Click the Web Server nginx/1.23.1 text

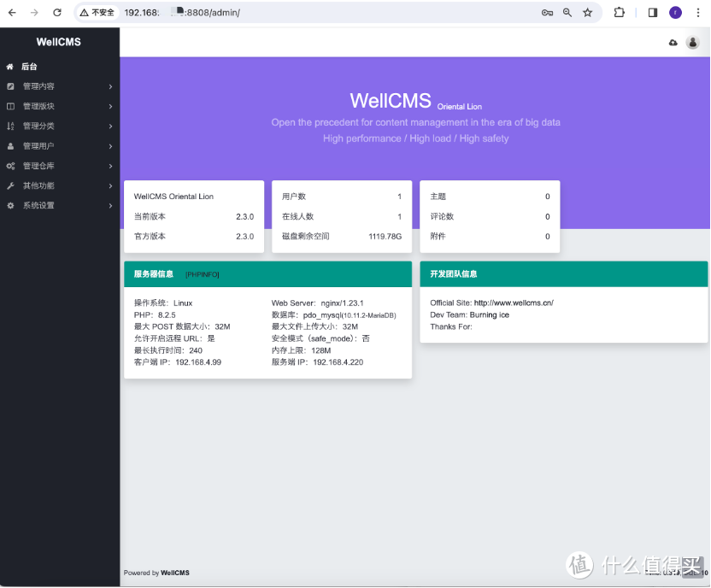tap(317, 303)
